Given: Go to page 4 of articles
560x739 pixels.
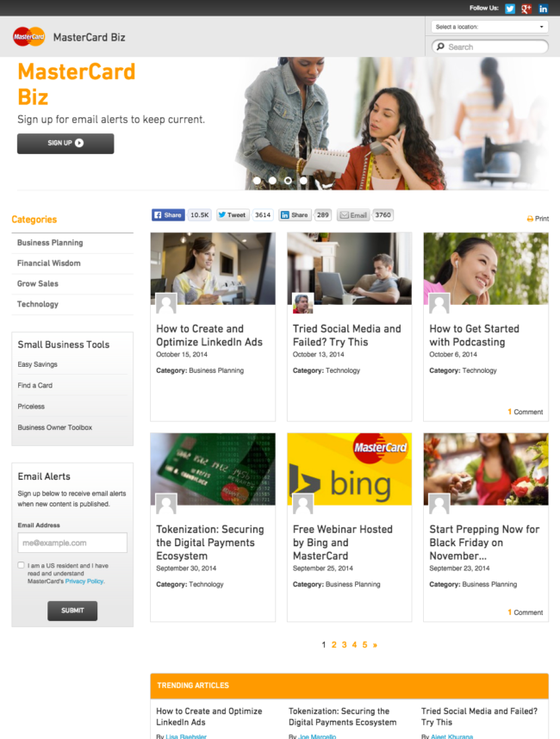Looking at the screenshot, I should (x=354, y=645).
